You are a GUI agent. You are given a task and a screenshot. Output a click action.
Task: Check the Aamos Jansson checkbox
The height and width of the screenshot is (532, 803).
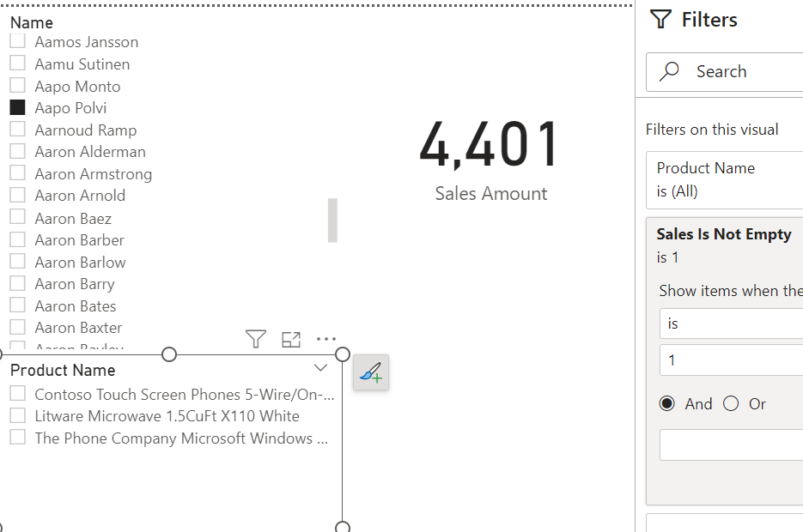(x=17, y=41)
